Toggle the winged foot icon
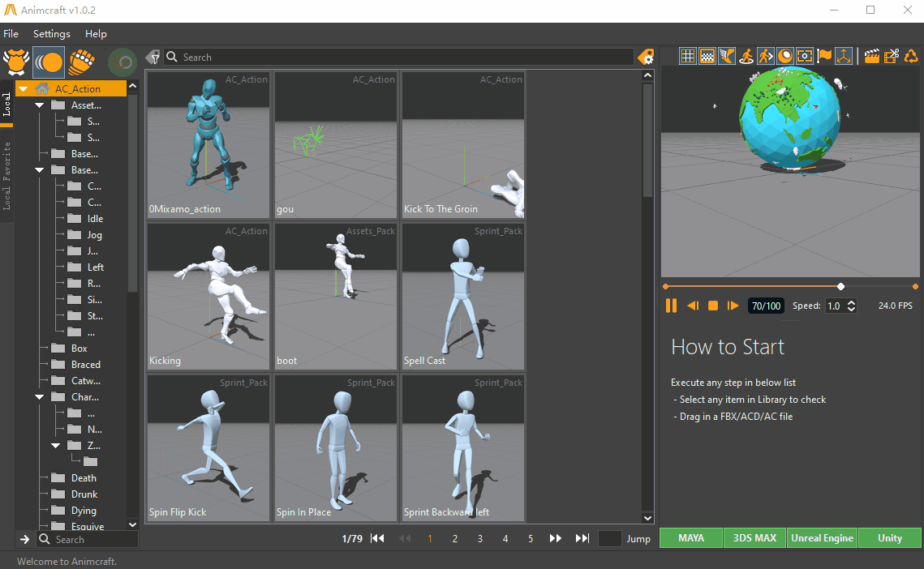This screenshot has width=924, height=569. click(727, 56)
